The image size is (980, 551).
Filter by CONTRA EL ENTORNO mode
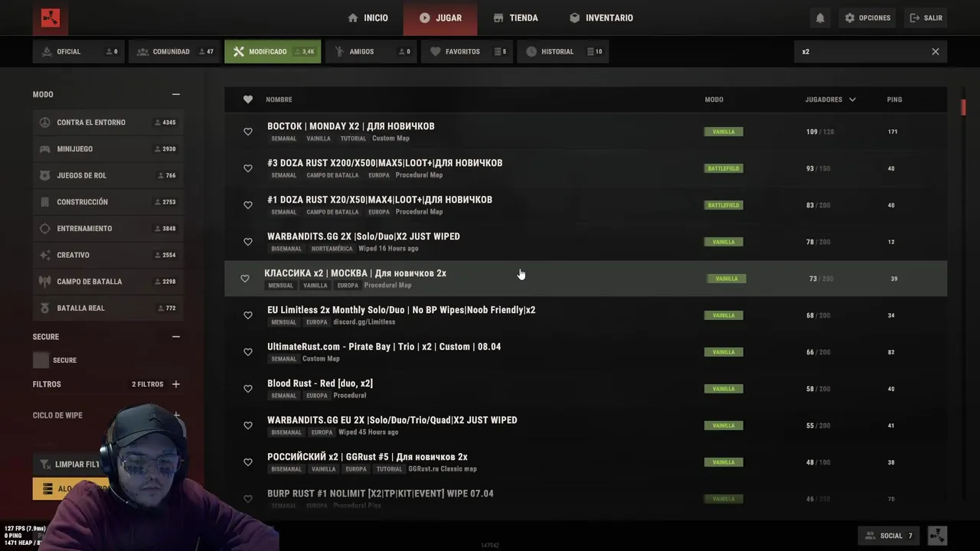pyautogui.click(x=107, y=122)
